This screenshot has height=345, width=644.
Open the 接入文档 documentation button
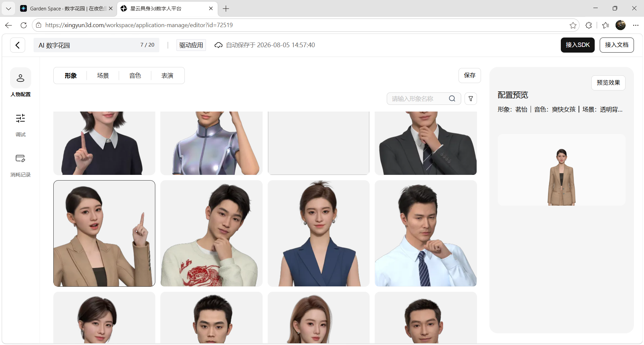click(x=617, y=45)
